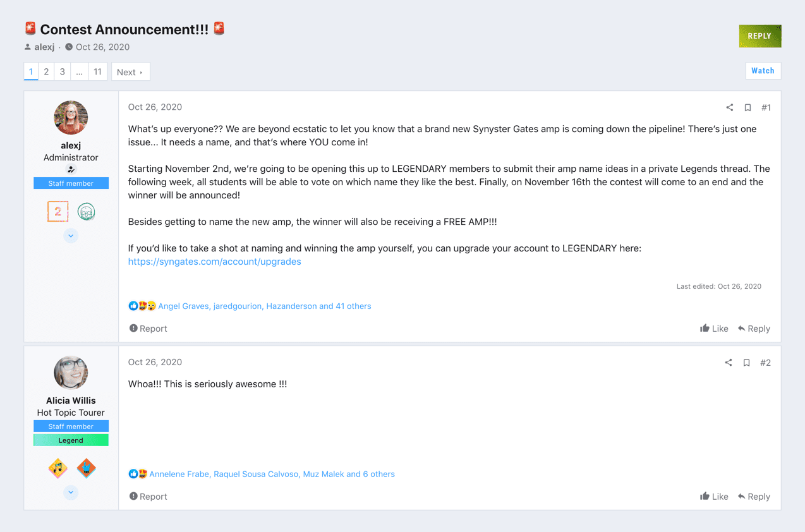
Task: Click Alicia's yellow music note badge
Action: 57,469
